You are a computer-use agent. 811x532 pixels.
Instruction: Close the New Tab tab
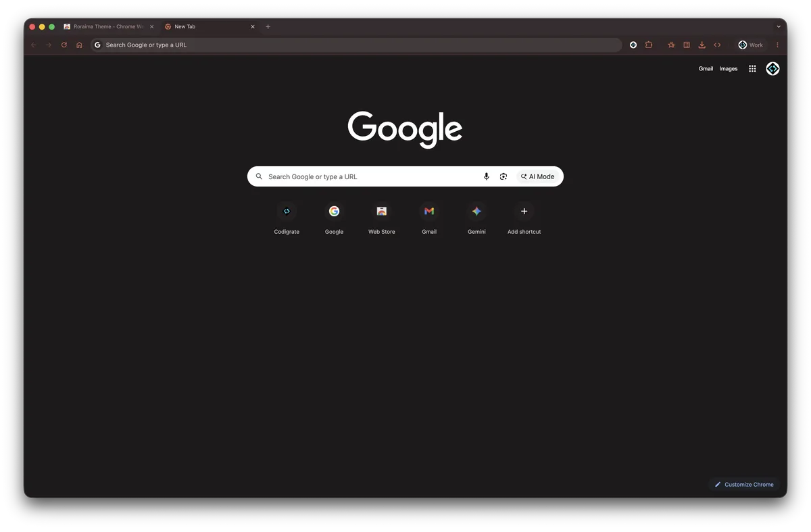point(253,27)
